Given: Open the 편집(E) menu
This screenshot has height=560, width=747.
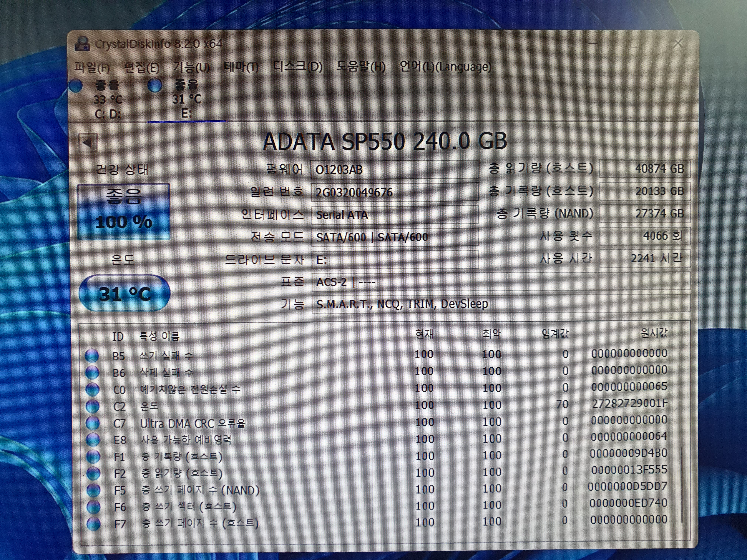Looking at the screenshot, I should (x=142, y=68).
